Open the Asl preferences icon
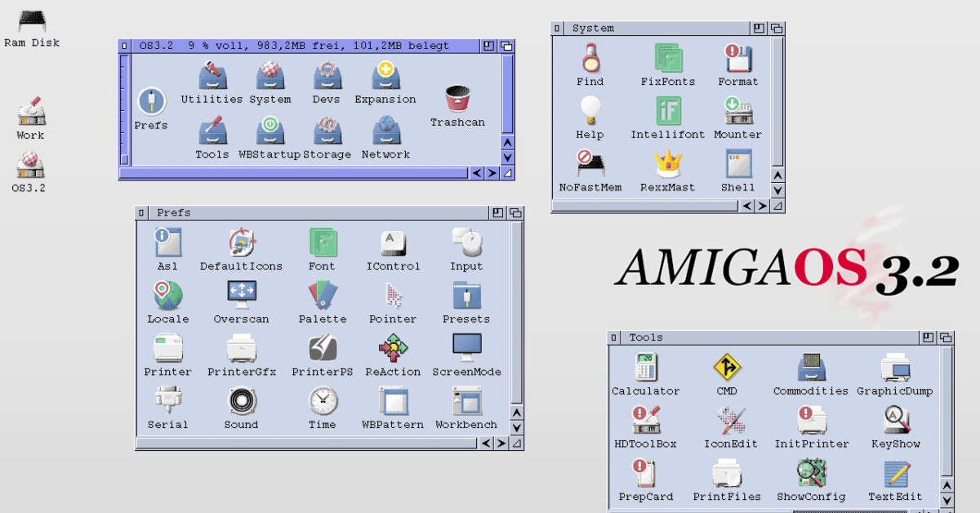The width and height of the screenshot is (980, 513). [167, 243]
